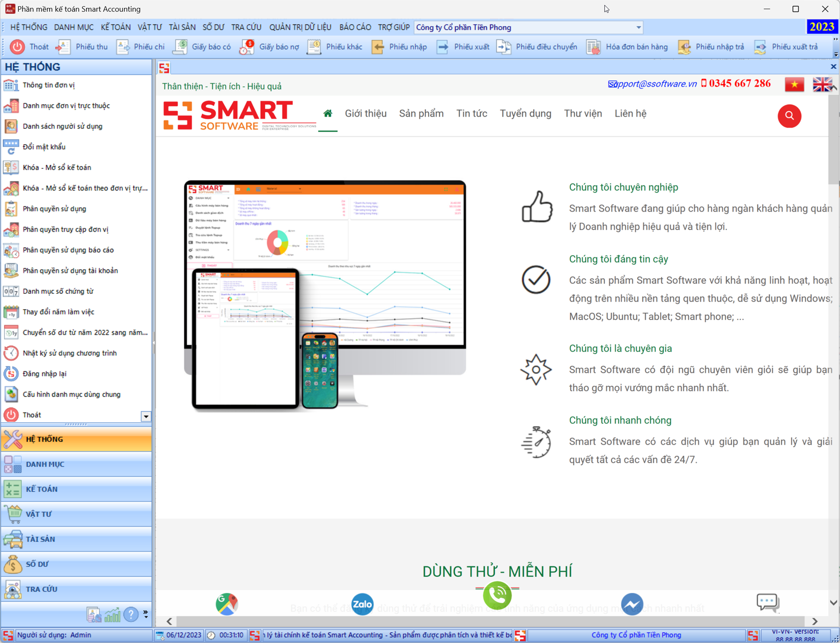Image resolution: width=840 pixels, height=643 pixels.
Task: Open Phiếu nhập from the toolbar
Action: [399, 47]
